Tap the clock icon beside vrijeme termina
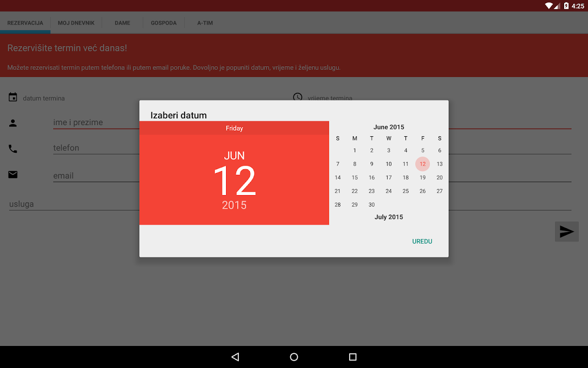Screen dimensions: 588x368 (298, 97)
